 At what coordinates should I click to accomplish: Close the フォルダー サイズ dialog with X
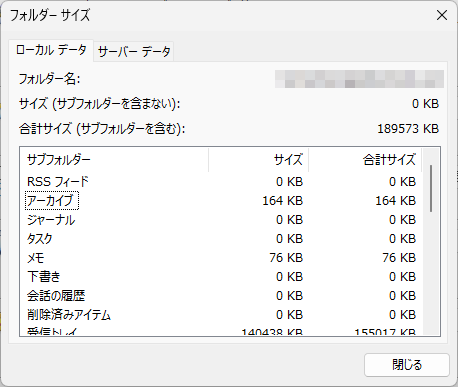pyautogui.click(x=442, y=15)
